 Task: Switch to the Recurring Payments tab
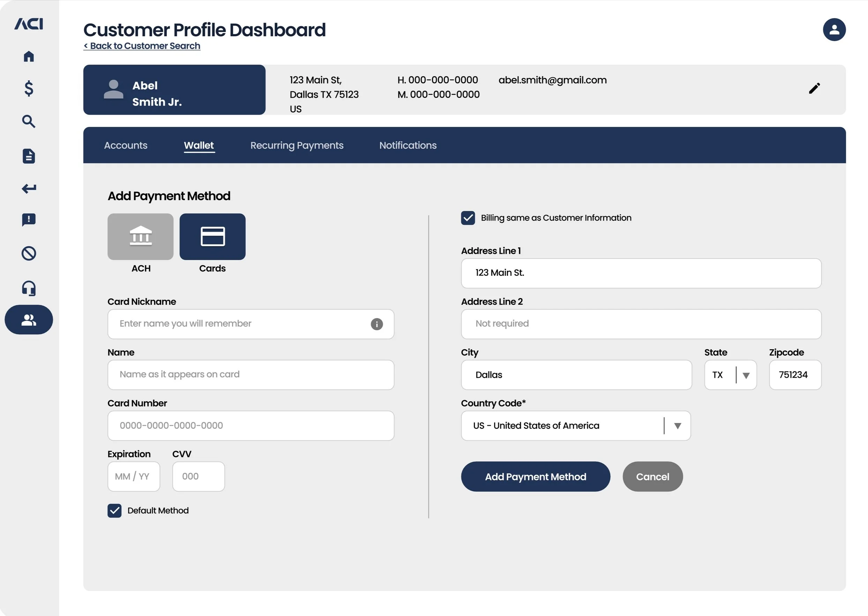point(297,145)
